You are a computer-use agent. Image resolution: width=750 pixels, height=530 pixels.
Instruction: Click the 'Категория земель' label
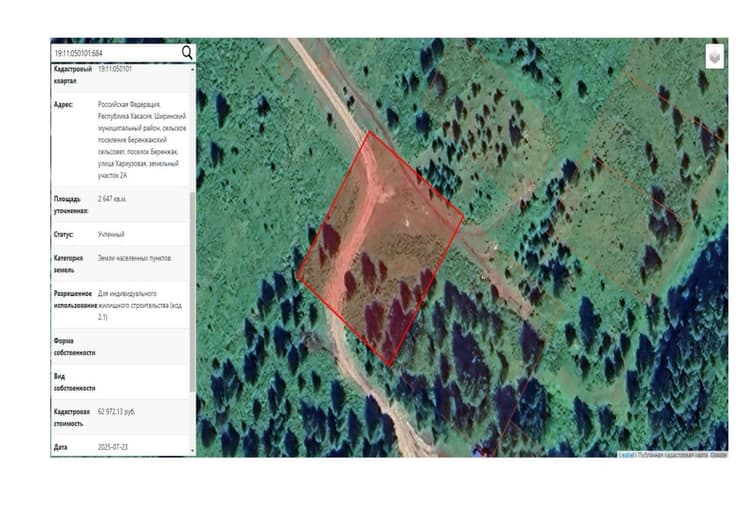pos(68,264)
